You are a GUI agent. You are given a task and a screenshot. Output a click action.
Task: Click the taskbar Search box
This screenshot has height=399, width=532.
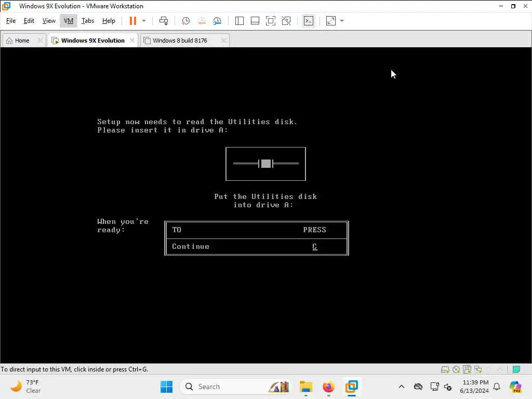pos(235,387)
